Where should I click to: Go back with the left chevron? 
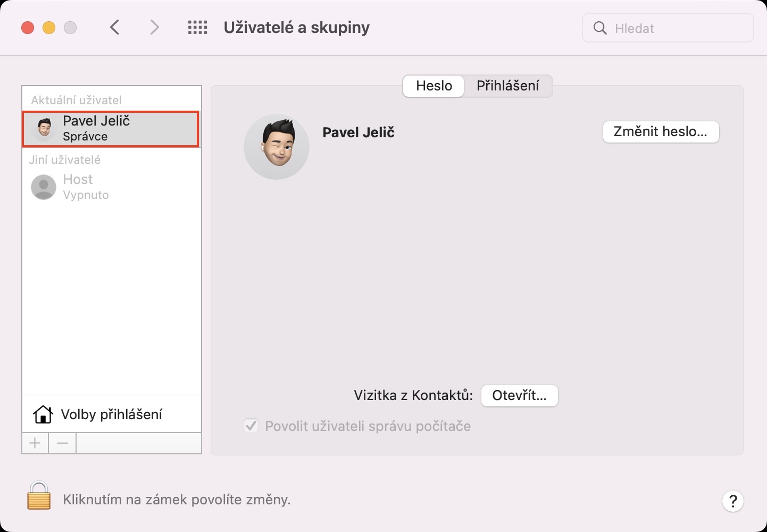(114, 28)
